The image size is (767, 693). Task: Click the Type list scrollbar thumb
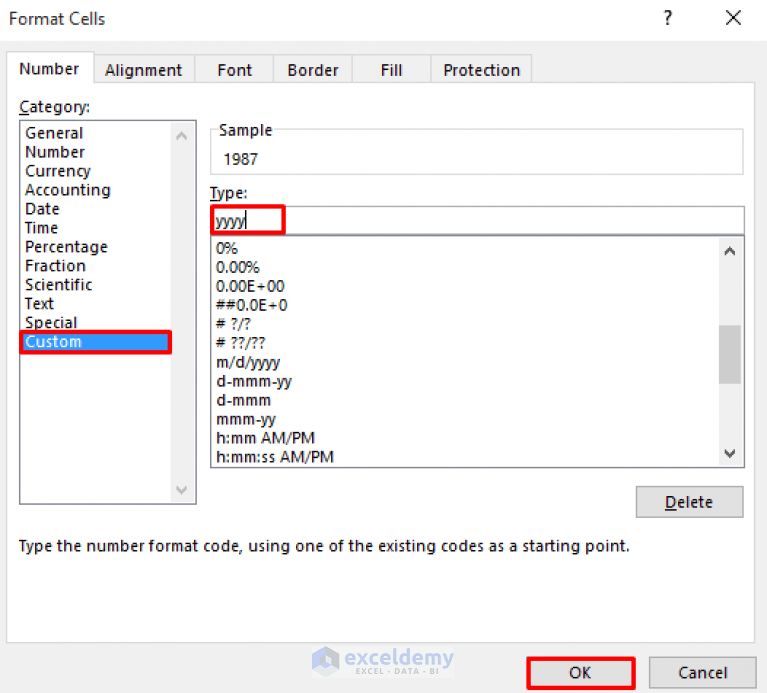(730, 355)
